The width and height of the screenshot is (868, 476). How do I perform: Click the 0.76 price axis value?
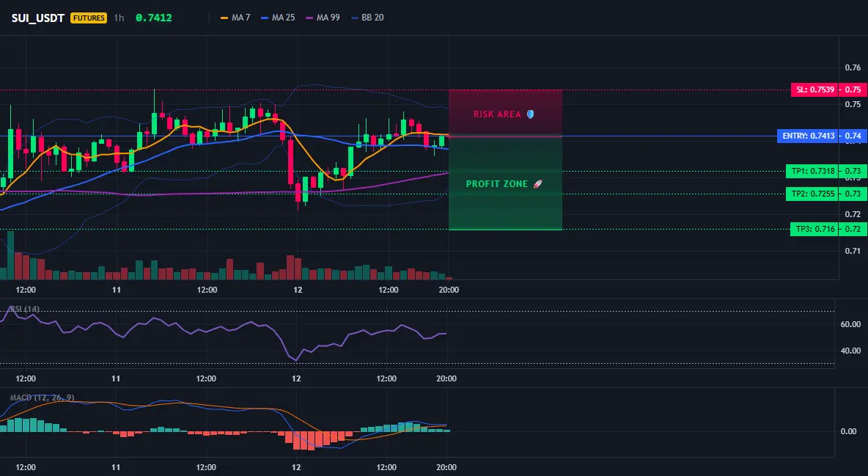(x=853, y=67)
